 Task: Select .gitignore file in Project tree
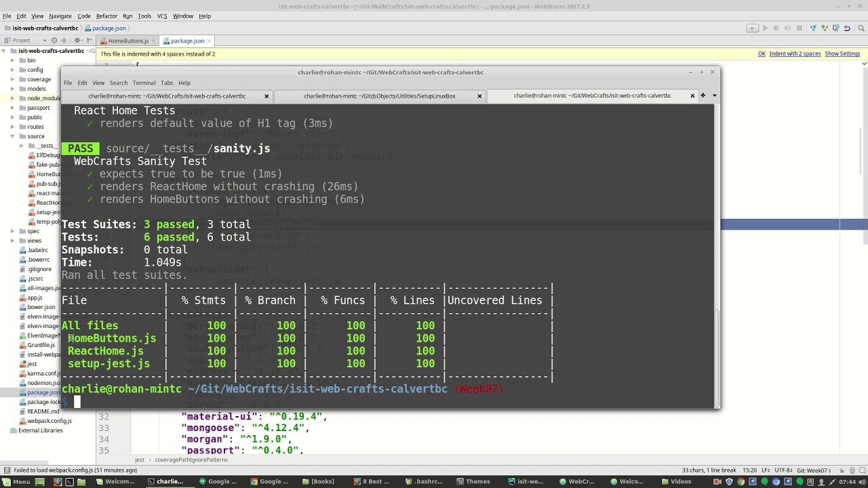39,269
